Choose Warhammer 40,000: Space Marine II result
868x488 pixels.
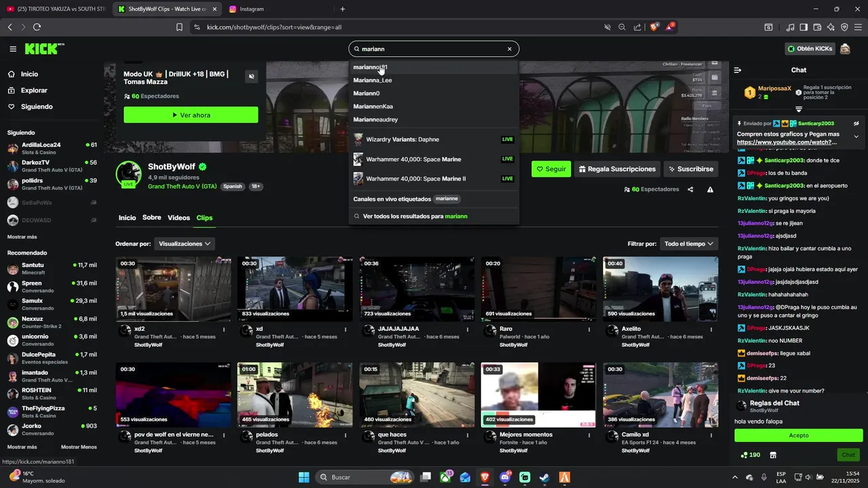[434, 179]
